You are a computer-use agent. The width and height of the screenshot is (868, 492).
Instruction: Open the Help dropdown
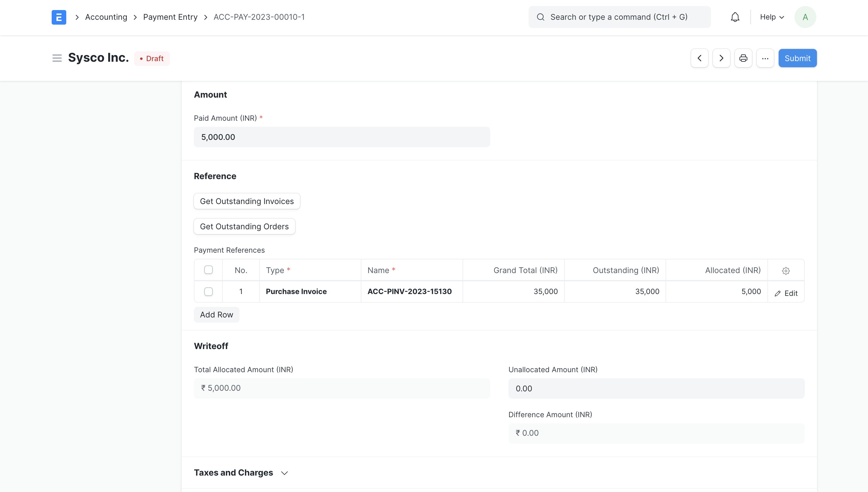click(772, 17)
